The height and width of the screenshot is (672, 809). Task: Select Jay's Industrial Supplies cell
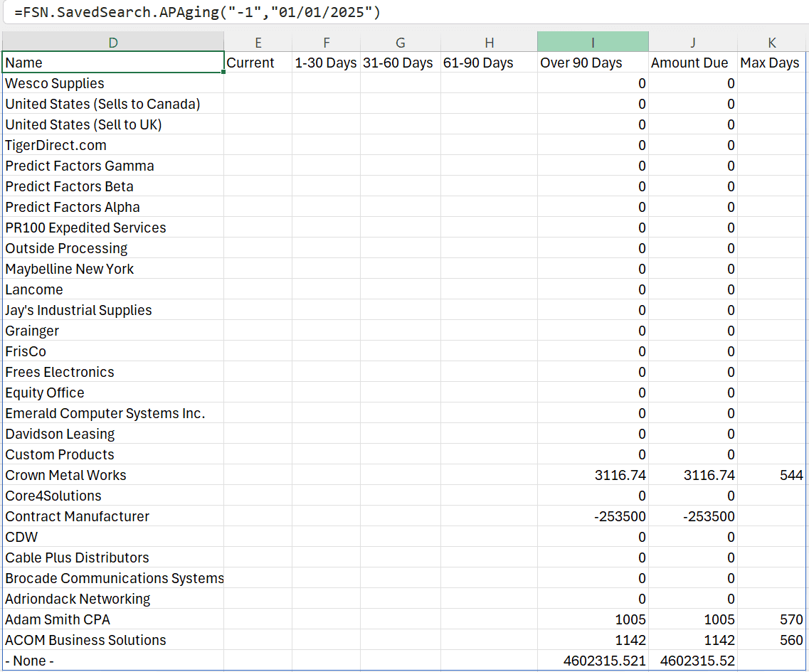click(x=113, y=310)
